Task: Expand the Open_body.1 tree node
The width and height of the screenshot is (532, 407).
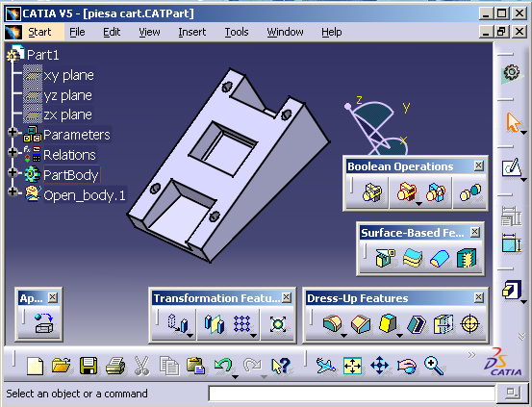Action: [13, 191]
